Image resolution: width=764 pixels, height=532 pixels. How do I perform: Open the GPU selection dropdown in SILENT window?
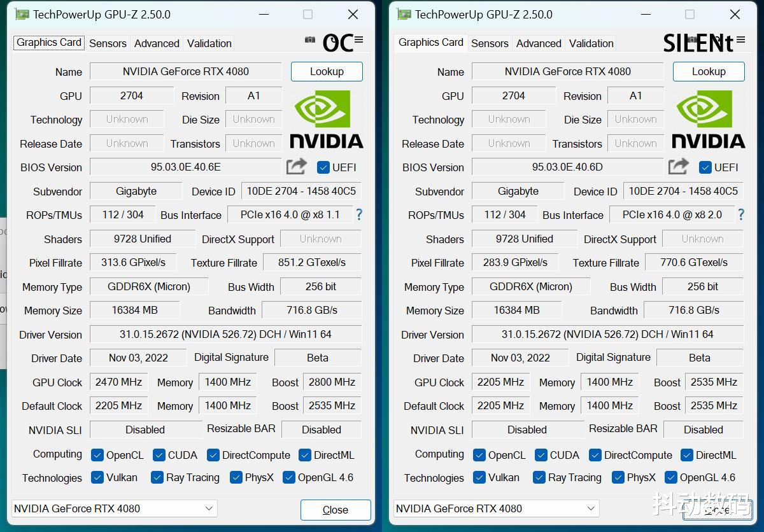(591, 508)
